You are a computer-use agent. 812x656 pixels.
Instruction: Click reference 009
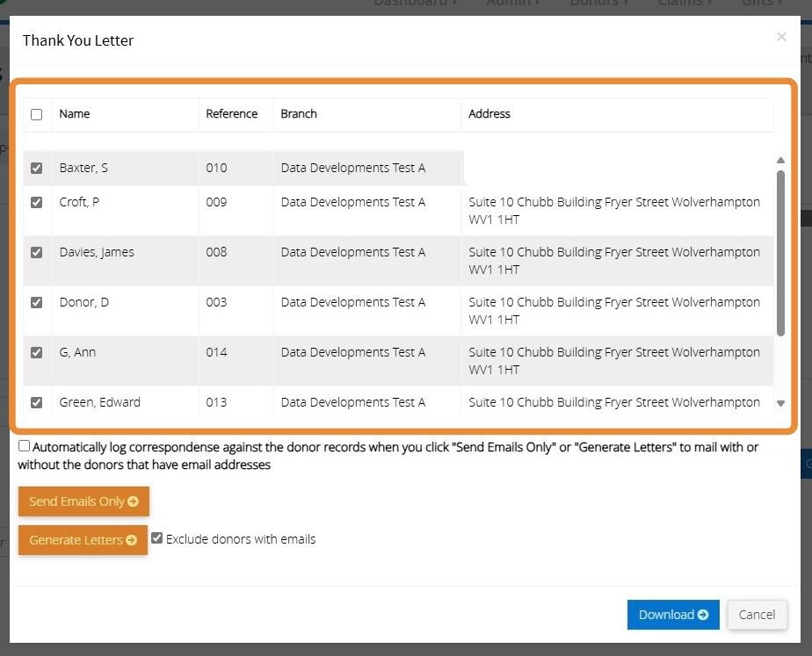[x=216, y=202]
